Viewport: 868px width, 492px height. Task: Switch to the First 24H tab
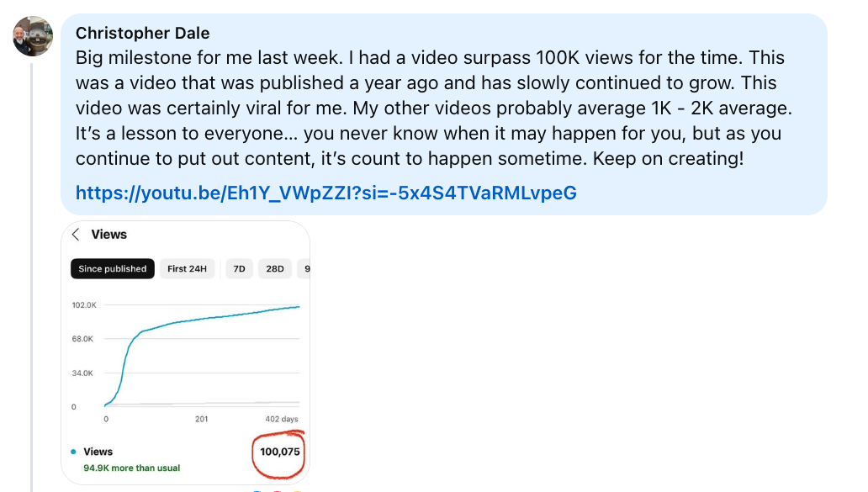coord(187,269)
